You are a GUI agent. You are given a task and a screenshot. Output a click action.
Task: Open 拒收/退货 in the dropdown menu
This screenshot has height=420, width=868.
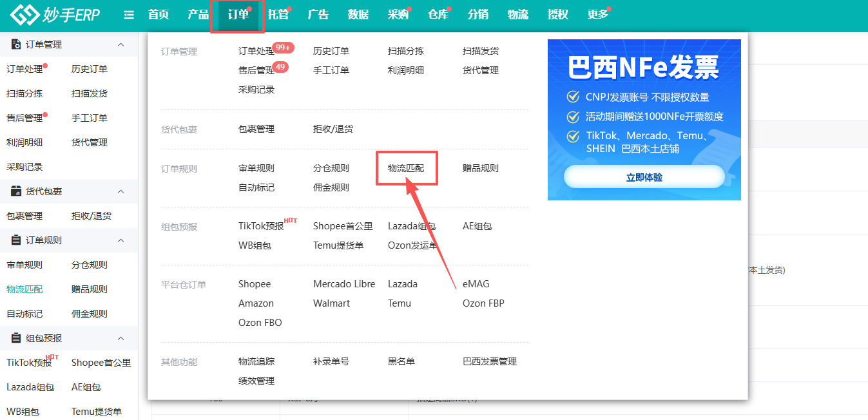point(333,129)
